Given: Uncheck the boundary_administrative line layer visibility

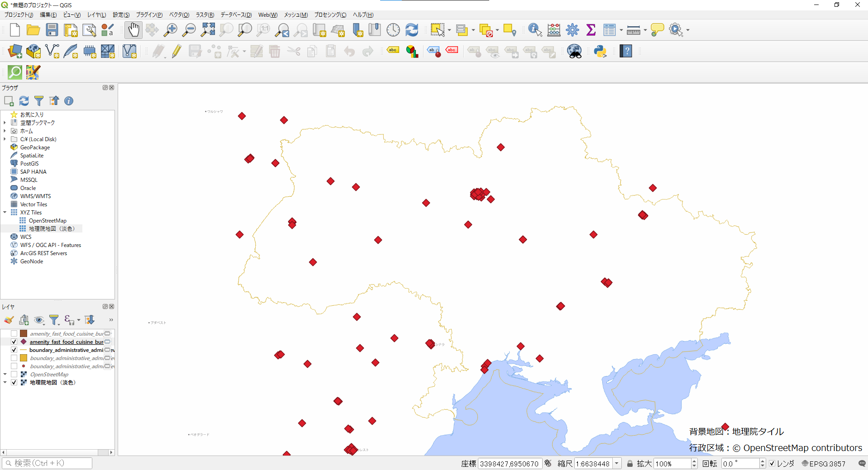Looking at the screenshot, I should 14,350.
